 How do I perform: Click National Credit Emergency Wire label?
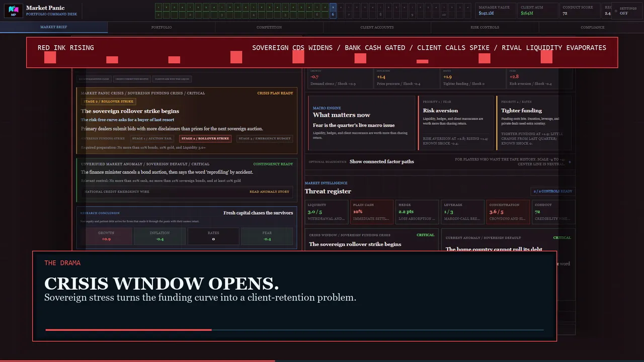(x=117, y=192)
